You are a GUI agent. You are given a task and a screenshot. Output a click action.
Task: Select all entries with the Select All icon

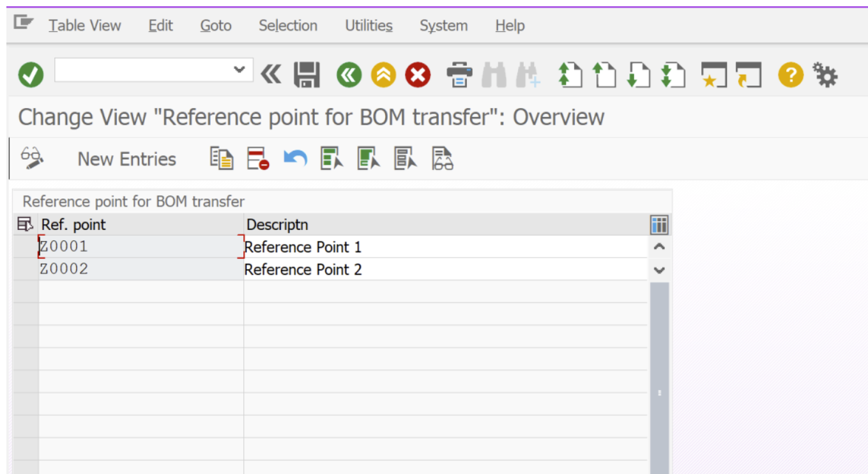pyautogui.click(x=331, y=158)
